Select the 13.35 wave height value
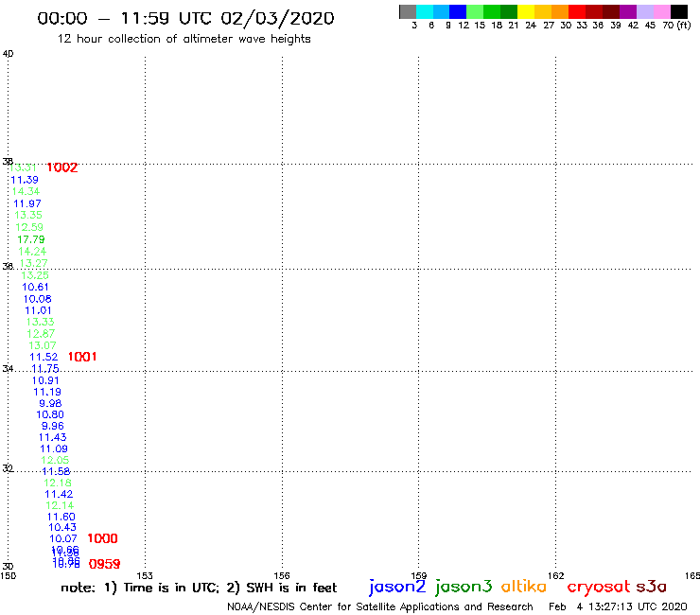The width and height of the screenshot is (700, 615). tap(28, 215)
